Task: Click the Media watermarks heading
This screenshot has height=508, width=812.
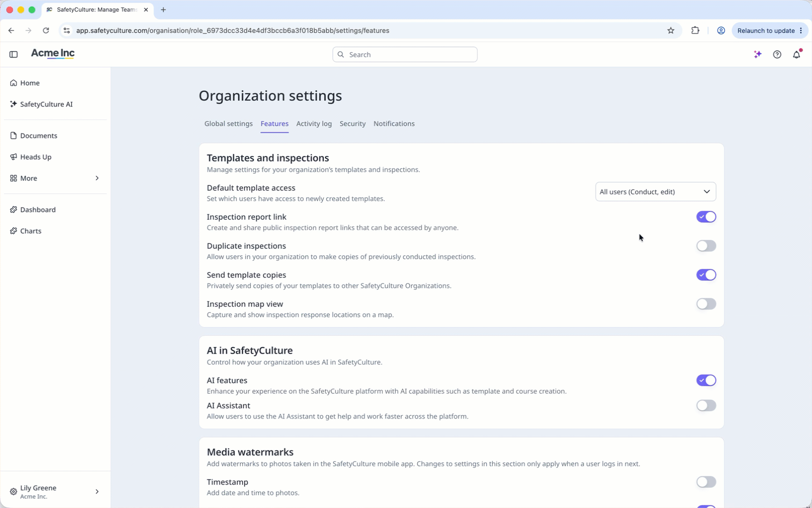Action: [250, 452]
